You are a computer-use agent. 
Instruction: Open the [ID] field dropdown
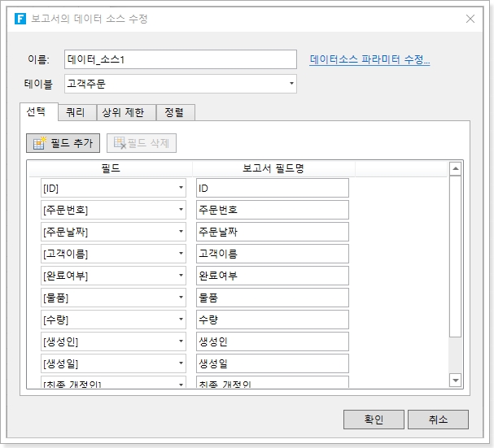[x=181, y=188]
